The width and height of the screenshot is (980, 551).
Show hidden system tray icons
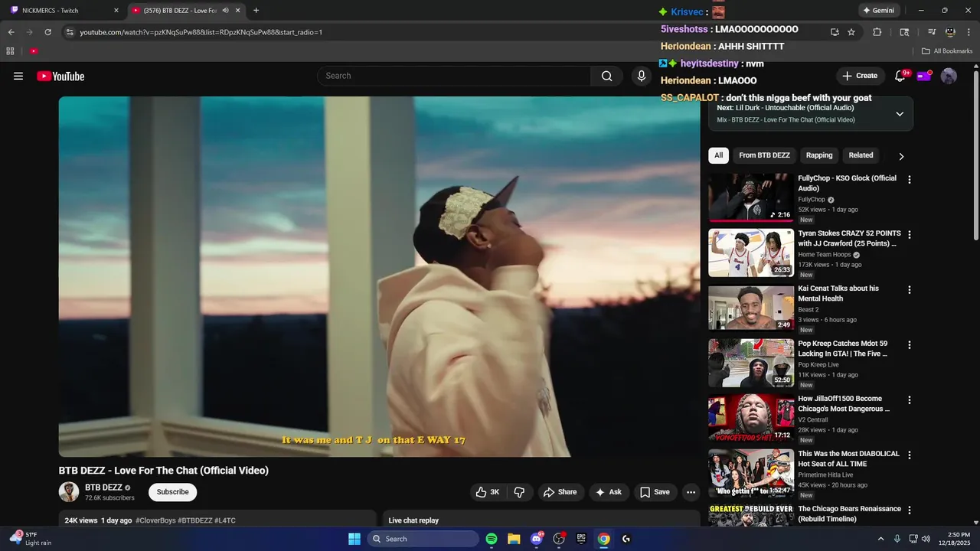click(880, 539)
